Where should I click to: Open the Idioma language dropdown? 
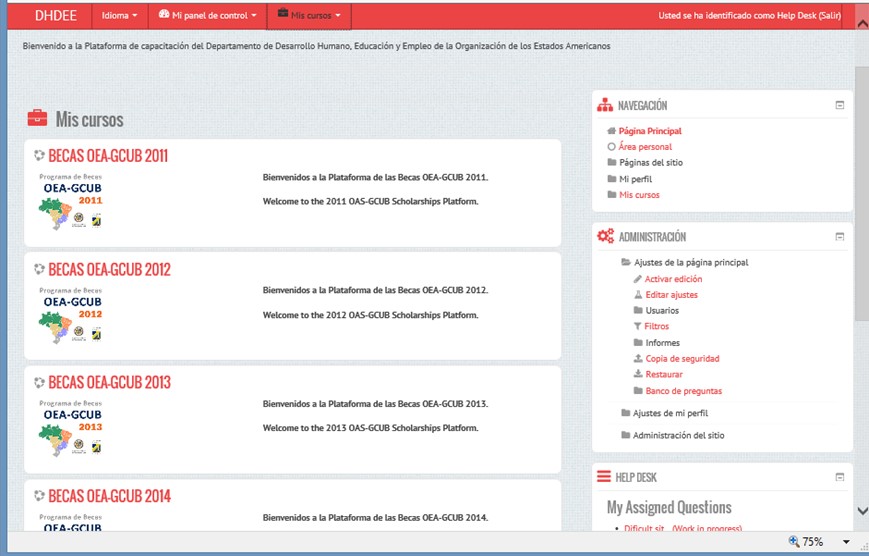(x=119, y=16)
